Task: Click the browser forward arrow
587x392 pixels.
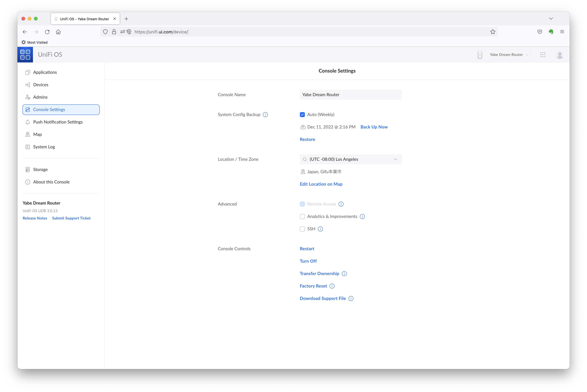Action: click(36, 32)
